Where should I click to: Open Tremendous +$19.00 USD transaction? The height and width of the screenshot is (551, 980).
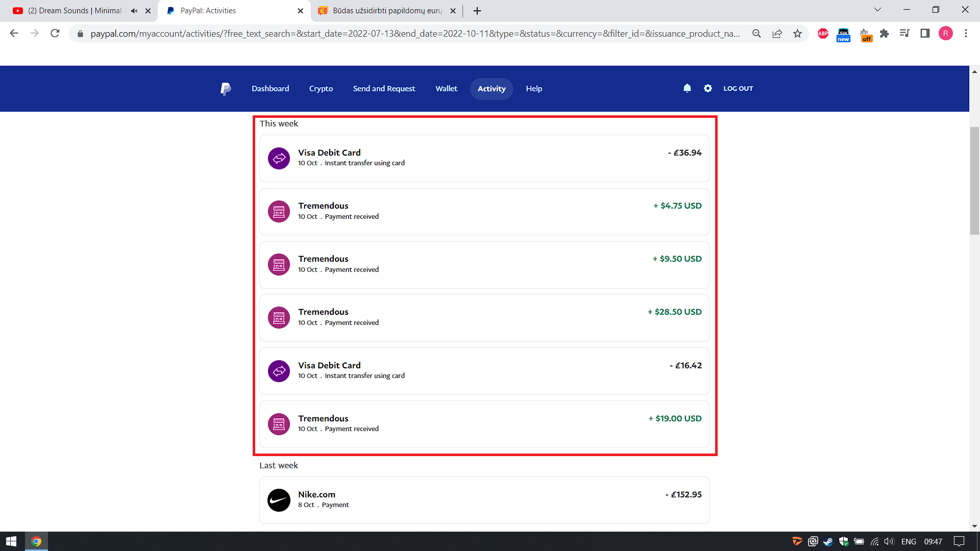[484, 424]
